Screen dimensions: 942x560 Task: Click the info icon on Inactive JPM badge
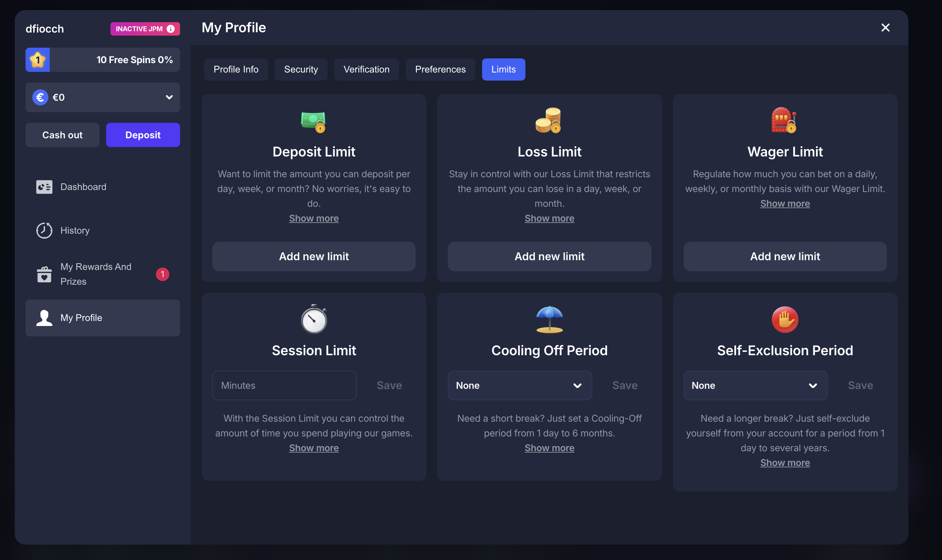coord(171,29)
